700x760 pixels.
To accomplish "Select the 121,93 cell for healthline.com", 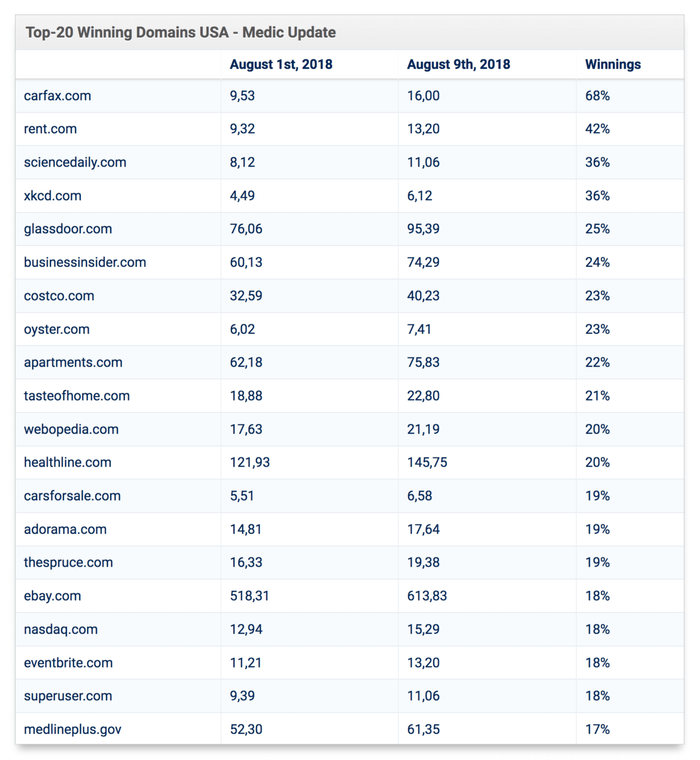I will (250, 462).
